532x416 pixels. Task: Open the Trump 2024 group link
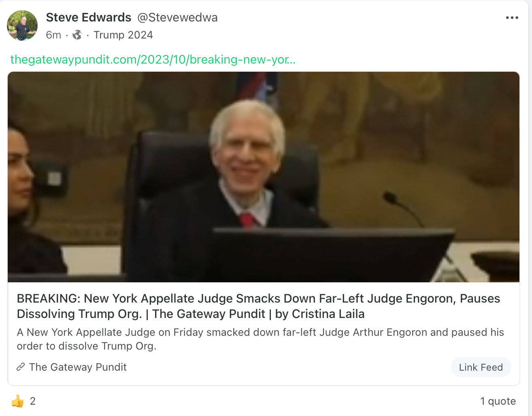[123, 35]
